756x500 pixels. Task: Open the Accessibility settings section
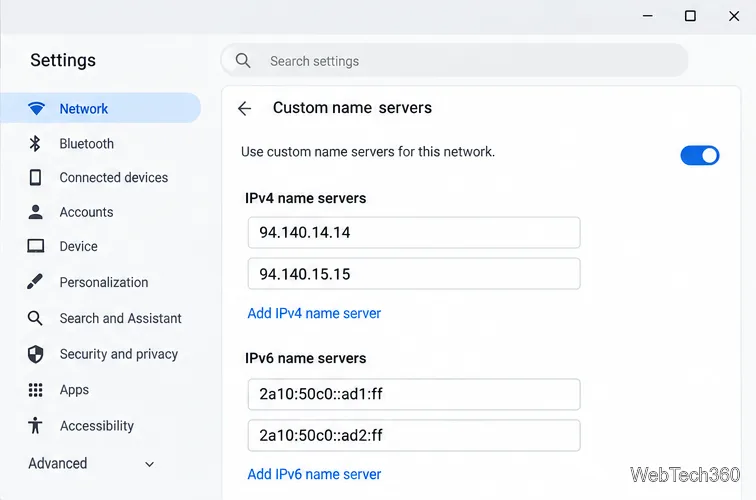[x=100, y=426]
